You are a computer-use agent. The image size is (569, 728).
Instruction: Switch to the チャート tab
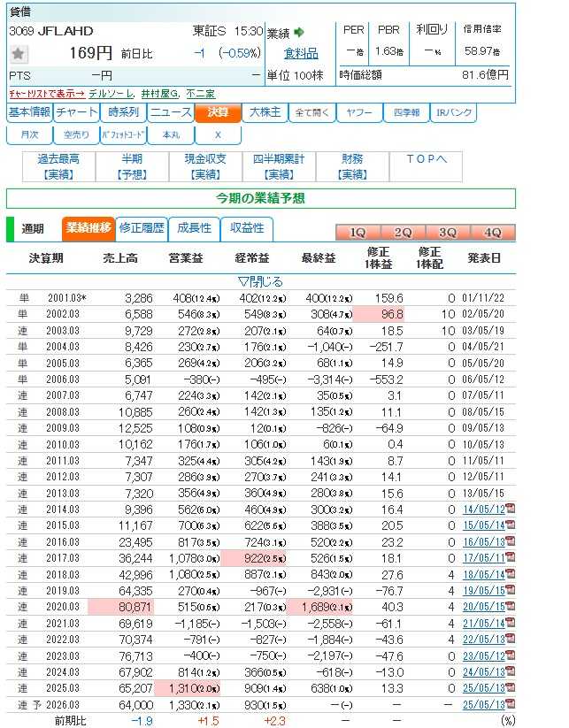click(77, 112)
